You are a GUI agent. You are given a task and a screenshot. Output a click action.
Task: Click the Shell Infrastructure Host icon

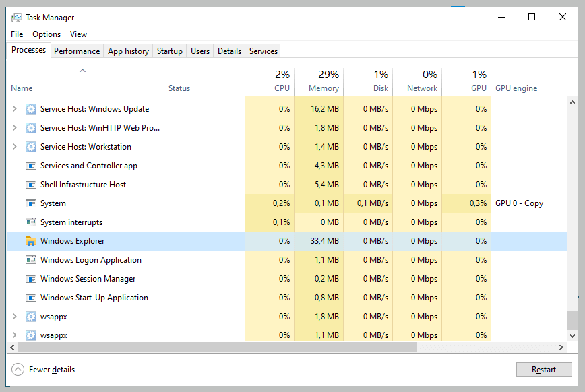click(30, 184)
